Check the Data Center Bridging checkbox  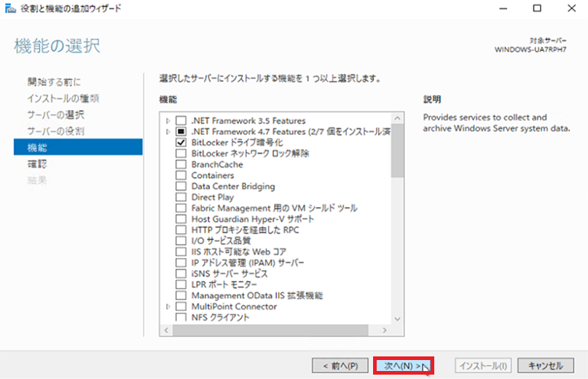click(181, 187)
